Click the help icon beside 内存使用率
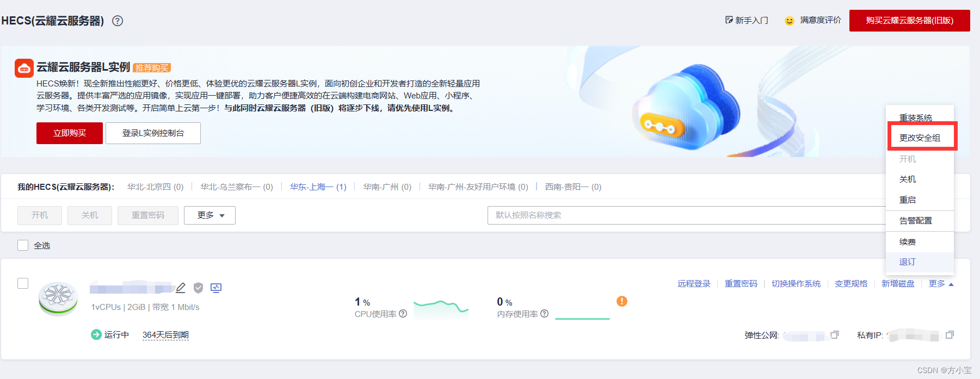 pyautogui.click(x=545, y=314)
